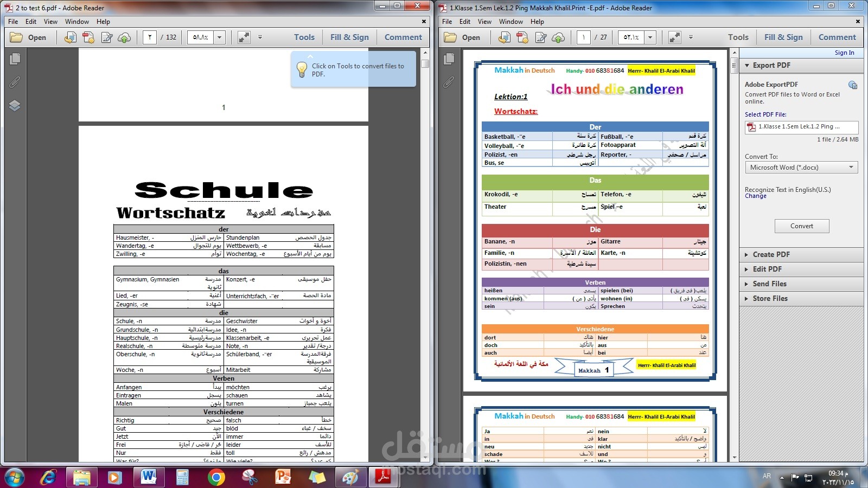Screen dimensions: 868x488
Task: Click Tools tab in right window
Action: (x=738, y=37)
